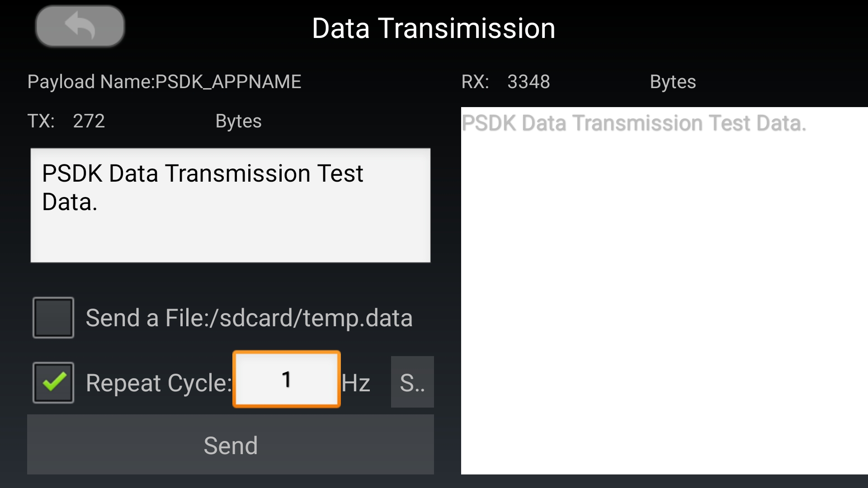Viewport: 868px width, 488px height.
Task: Click the truncated S.. button beside Hz
Action: pos(412,382)
